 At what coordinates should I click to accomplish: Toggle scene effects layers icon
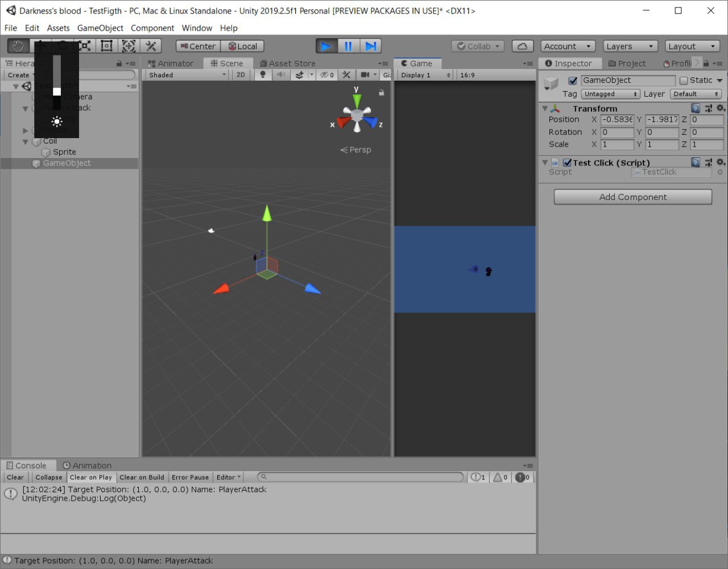point(299,74)
